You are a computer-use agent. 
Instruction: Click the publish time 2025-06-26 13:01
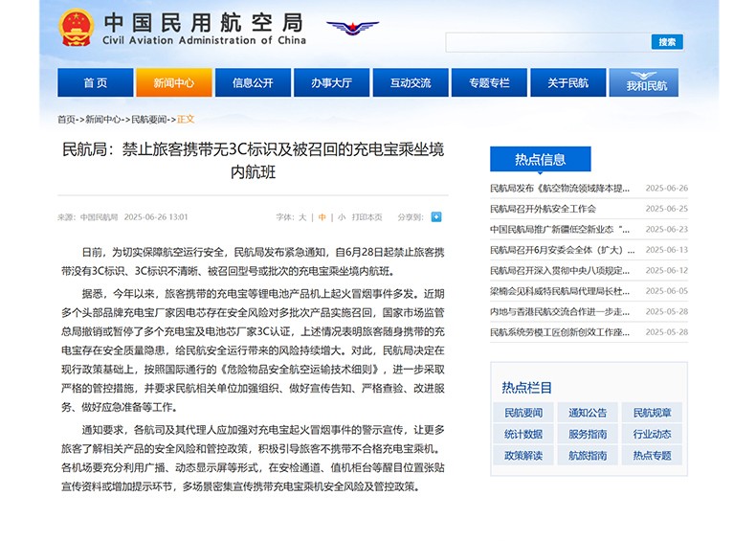pyautogui.click(x=156, y=217)
